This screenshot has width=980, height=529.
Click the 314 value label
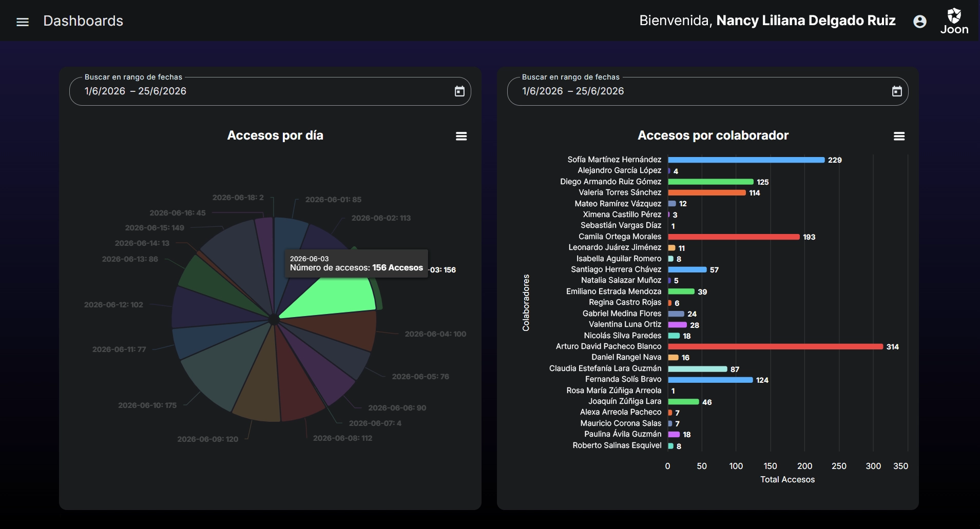[893, 347]
